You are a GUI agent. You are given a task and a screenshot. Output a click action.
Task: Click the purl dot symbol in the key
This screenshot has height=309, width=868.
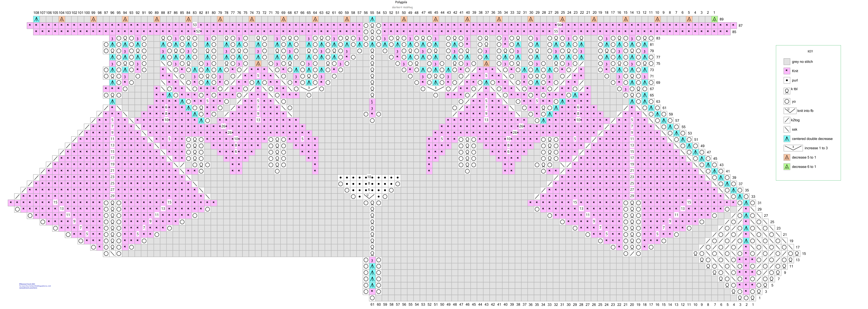click(787, 80)
